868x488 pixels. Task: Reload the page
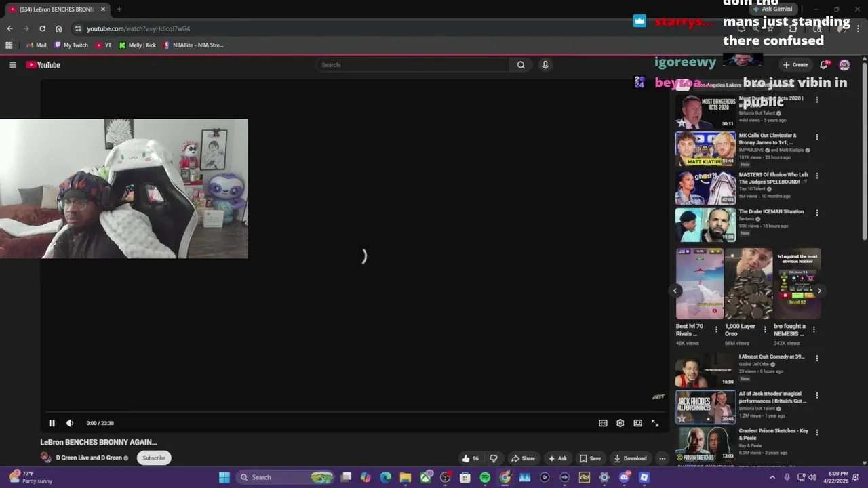pyautogui.click(x=42, y=28)
